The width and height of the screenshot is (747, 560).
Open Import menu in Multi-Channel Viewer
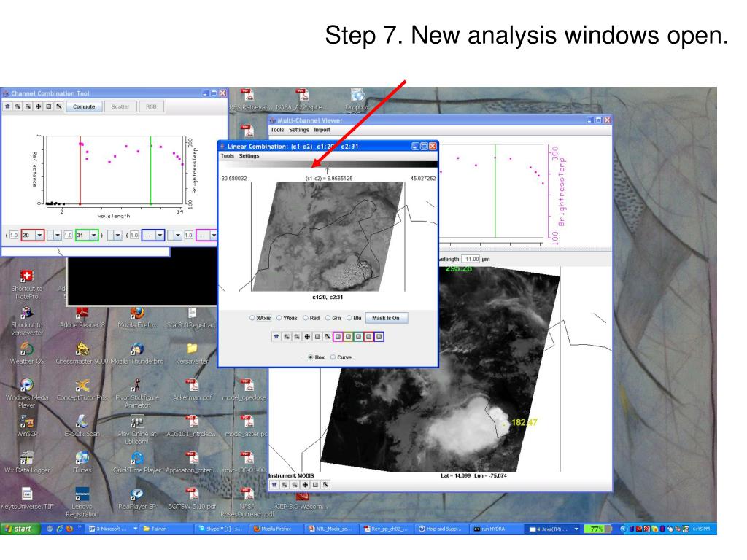tap(322, 130)
